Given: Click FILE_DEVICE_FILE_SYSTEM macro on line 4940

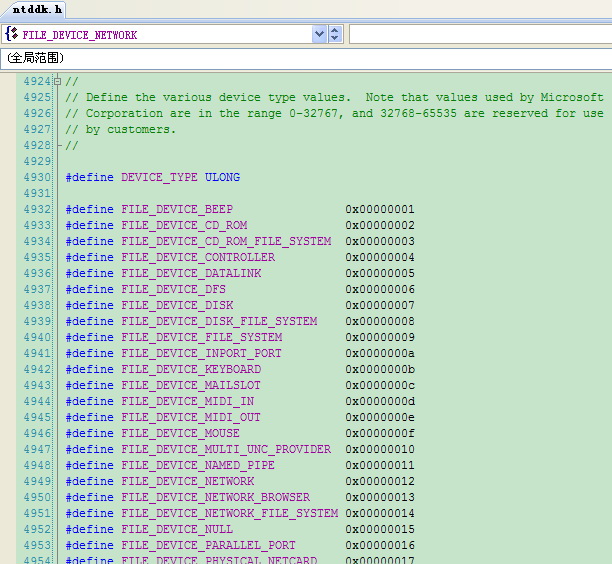Looking at the screenshot, I should [201, 337].
